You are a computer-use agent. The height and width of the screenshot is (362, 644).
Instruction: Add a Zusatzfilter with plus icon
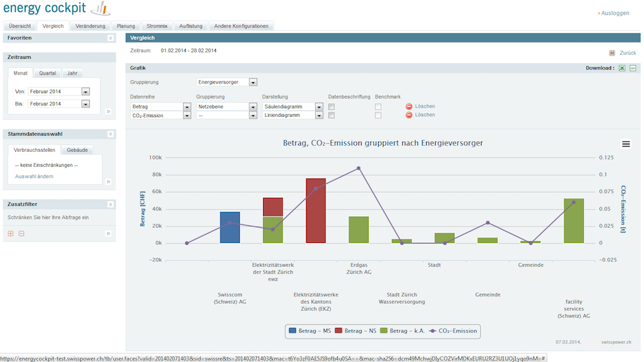pos(11,233)
